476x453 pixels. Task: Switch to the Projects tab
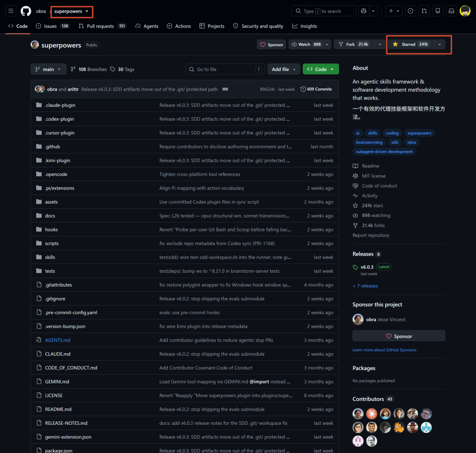click(x=212, y=26)
